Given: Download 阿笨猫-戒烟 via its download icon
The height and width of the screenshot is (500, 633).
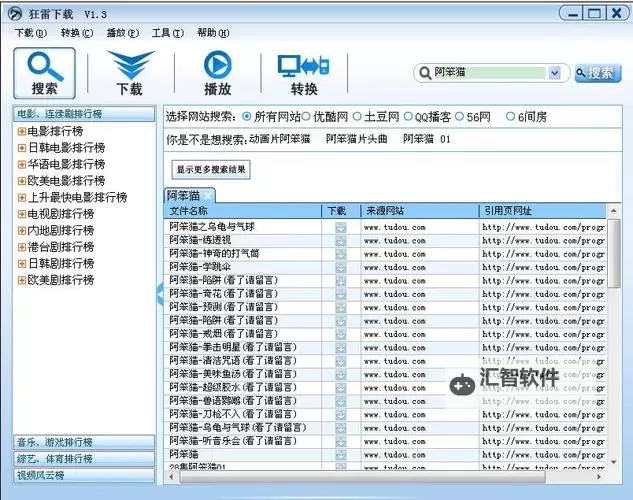Looking at the screenshot, I should [x=341, y=334].
